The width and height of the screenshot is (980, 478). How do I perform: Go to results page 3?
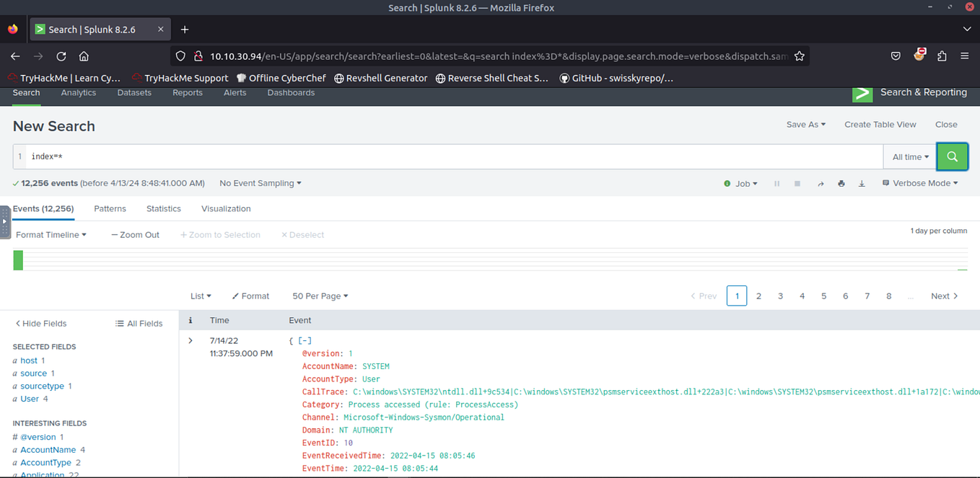(x=780, y=296)
